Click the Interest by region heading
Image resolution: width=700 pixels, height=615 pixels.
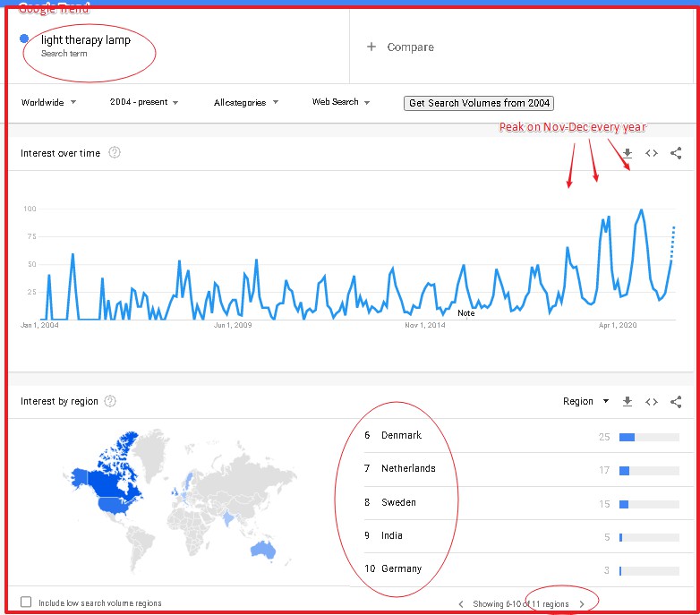59,401
